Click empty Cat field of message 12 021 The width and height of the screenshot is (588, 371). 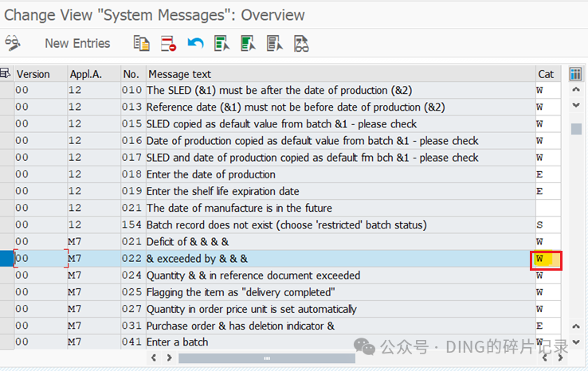pyautogui.click(x=548, y=209)
